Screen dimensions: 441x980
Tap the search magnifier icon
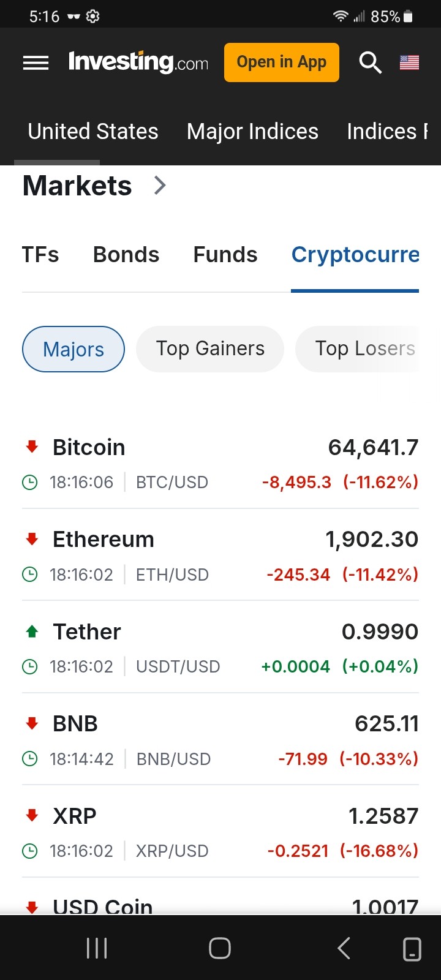(x=370, y=62)
